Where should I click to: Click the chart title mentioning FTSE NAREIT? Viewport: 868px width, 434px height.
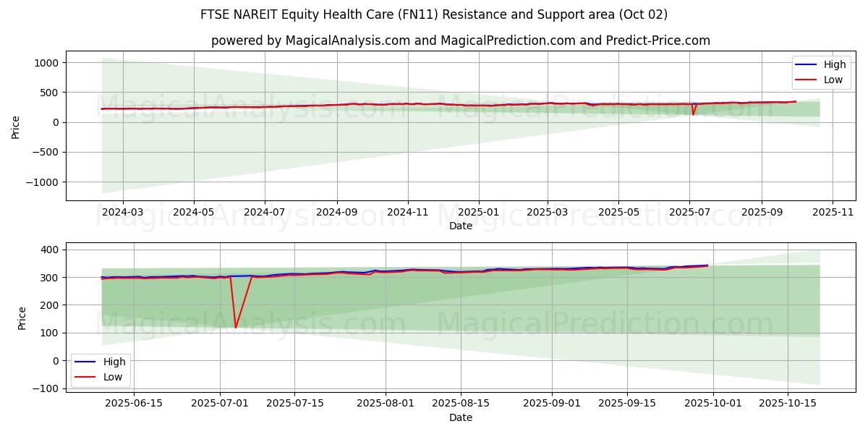click(433, 14)
